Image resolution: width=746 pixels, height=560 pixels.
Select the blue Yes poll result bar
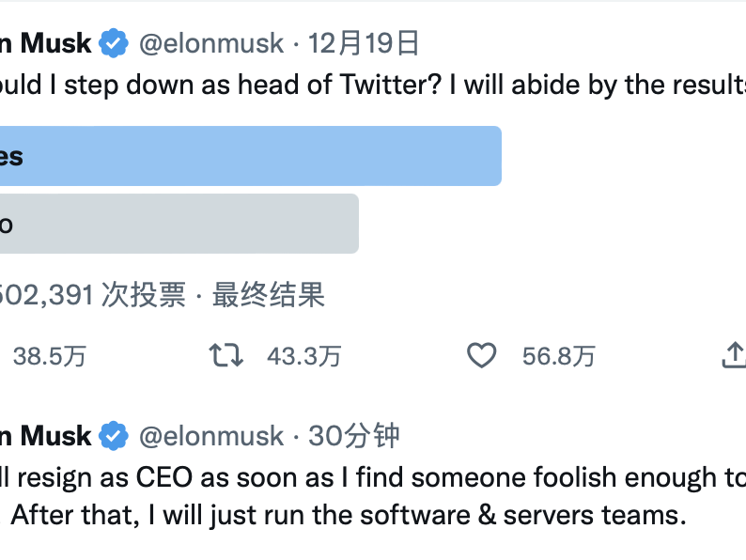click(251, 156)
